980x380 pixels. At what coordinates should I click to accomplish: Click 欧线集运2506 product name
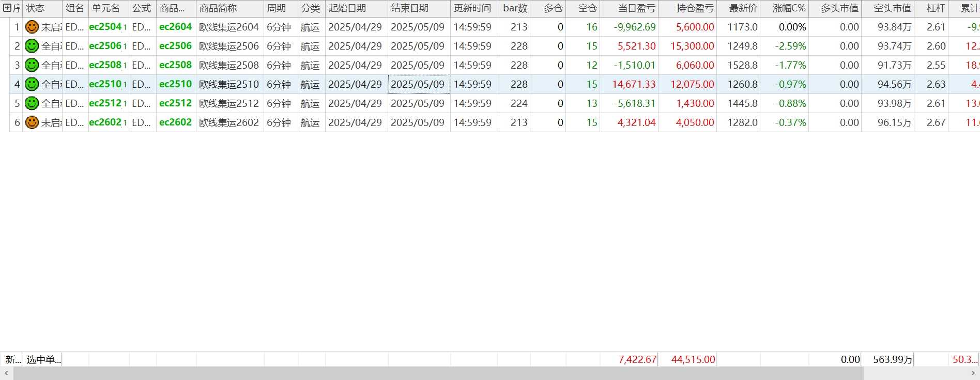coord(229,46)
